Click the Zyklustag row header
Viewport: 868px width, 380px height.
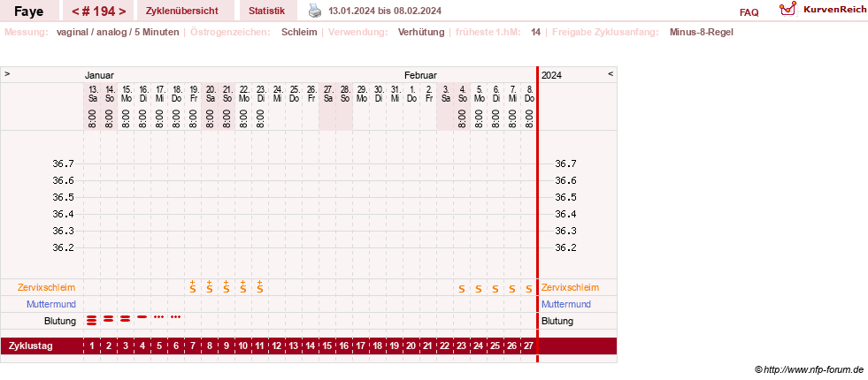(x=31, y=346)
